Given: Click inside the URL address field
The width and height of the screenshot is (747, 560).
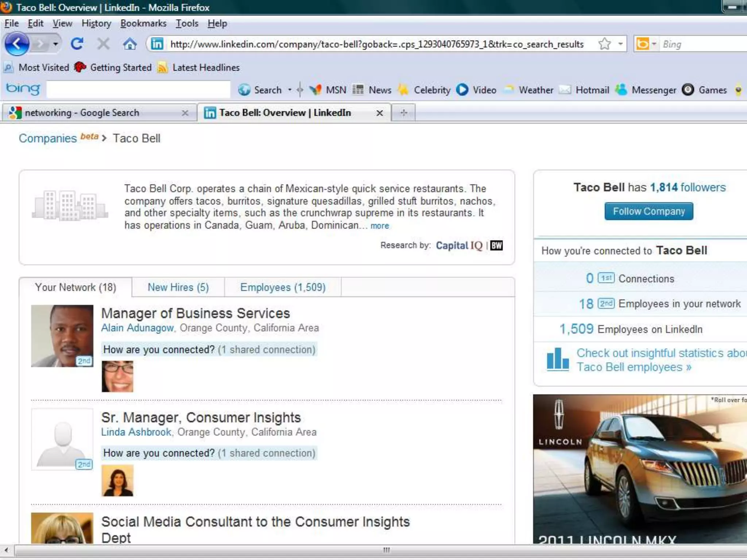Looking at the screenshot, I should [377, 44].
